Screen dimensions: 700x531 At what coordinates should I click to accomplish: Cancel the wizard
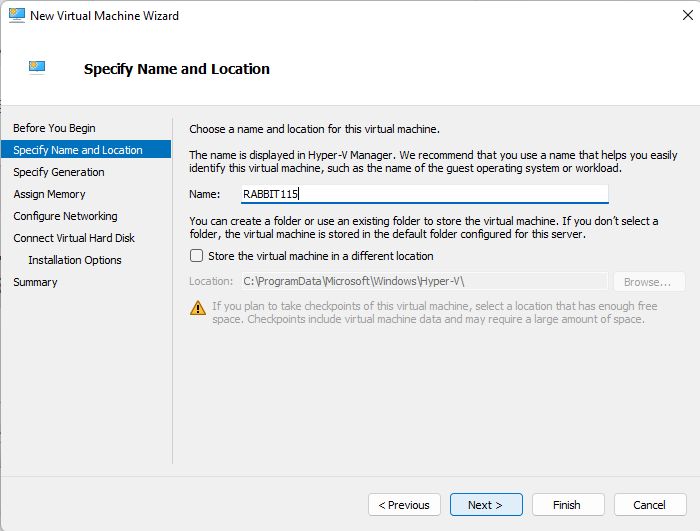[x=650, y=505]
